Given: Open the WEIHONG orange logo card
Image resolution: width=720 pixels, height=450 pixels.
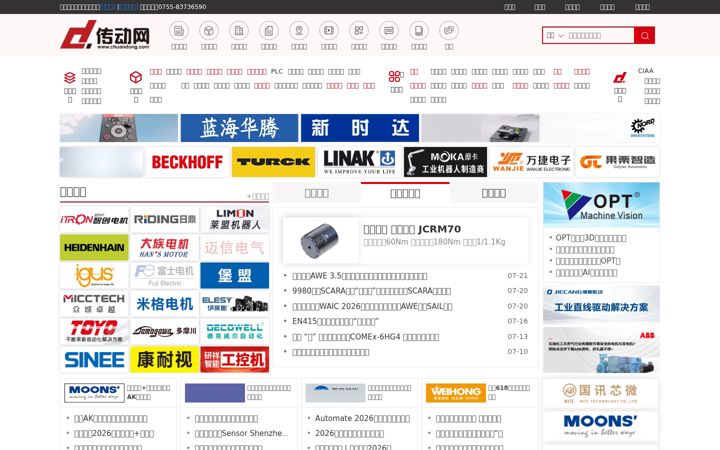Looking at the screenshot, I should [x=456, y=393].
